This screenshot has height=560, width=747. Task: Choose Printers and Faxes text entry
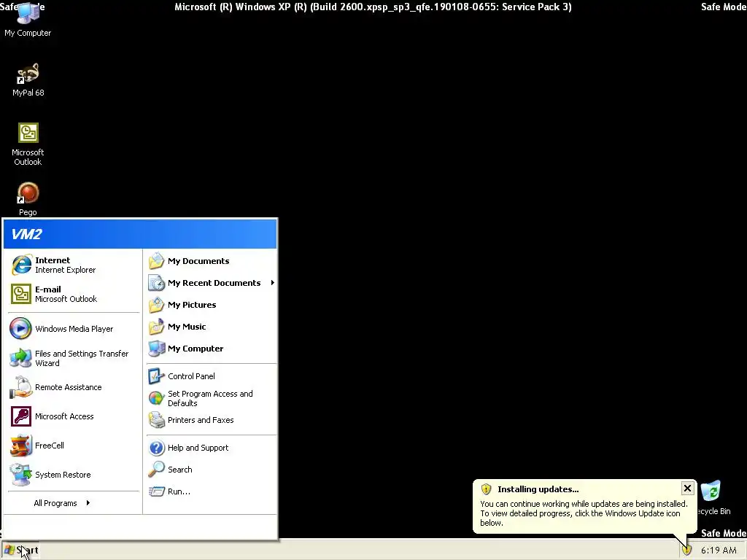tap(201, 420)
